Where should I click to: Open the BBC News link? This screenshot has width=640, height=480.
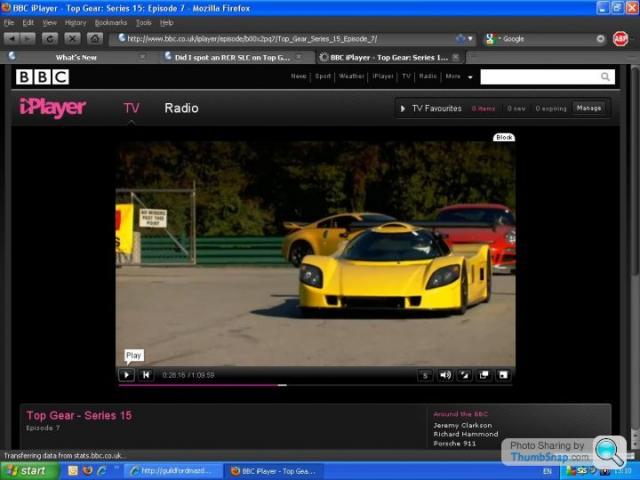pyautogui.click(x=298, y=76)
